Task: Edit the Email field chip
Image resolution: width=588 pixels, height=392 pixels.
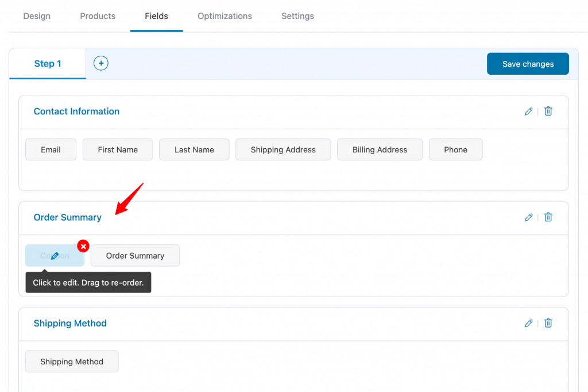Action: pos(51,150)
